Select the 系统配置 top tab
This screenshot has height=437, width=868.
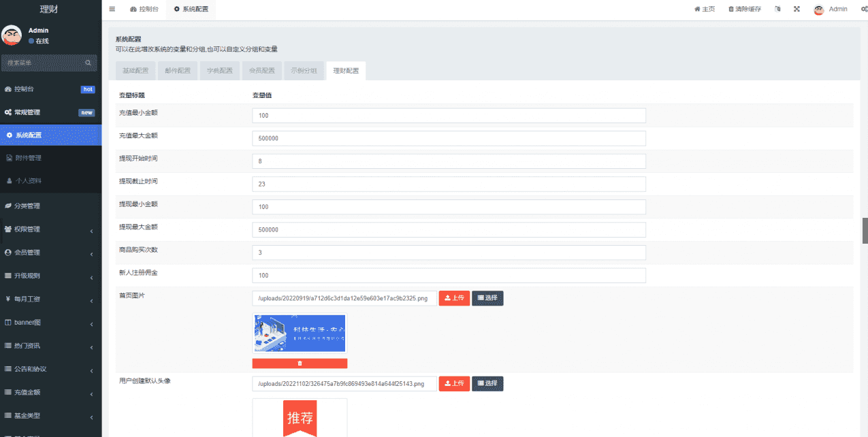(x=191, y=9)
